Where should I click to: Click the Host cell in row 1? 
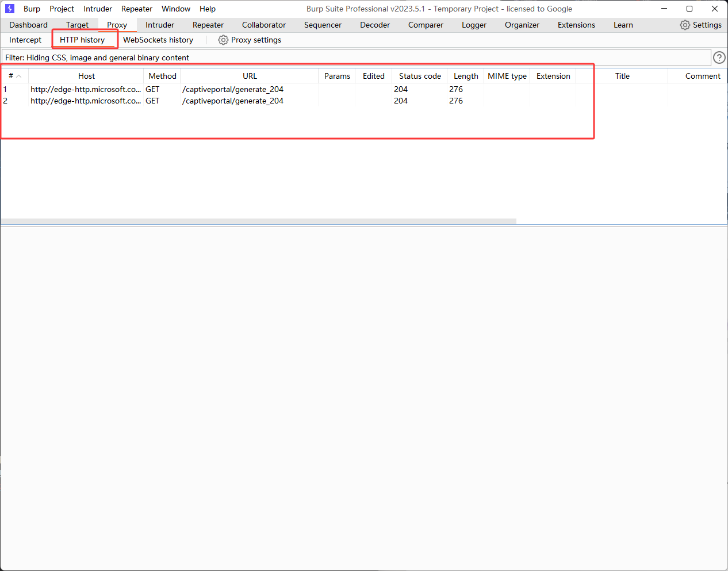pos(86,89)
